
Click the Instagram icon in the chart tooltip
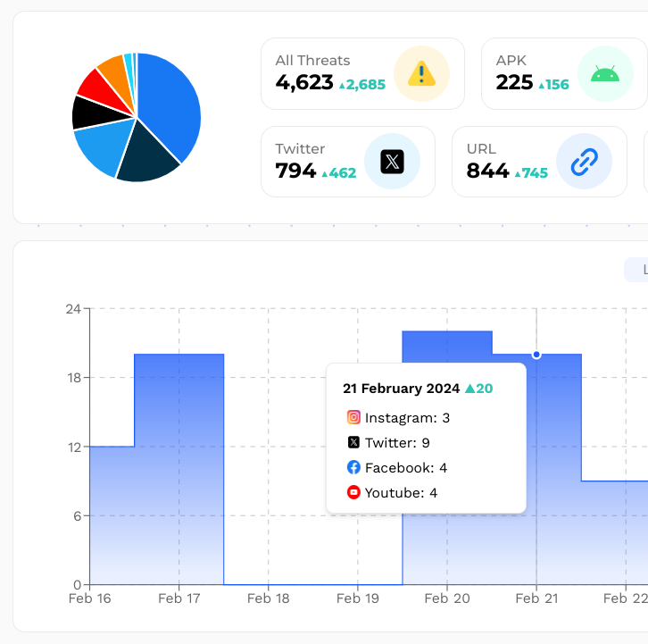click(x=353, y=417)
